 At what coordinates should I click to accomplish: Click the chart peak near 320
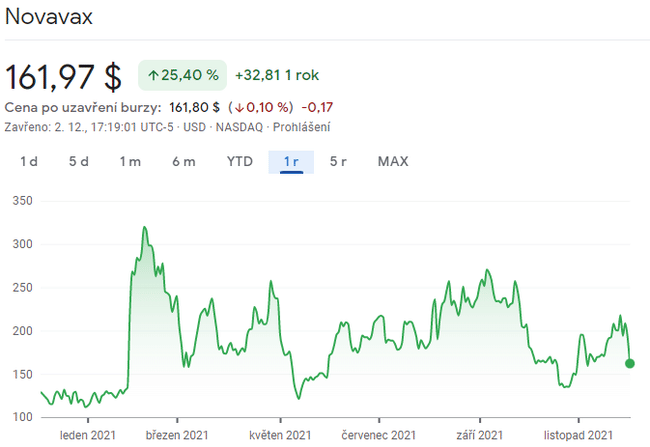pos(144,228)
